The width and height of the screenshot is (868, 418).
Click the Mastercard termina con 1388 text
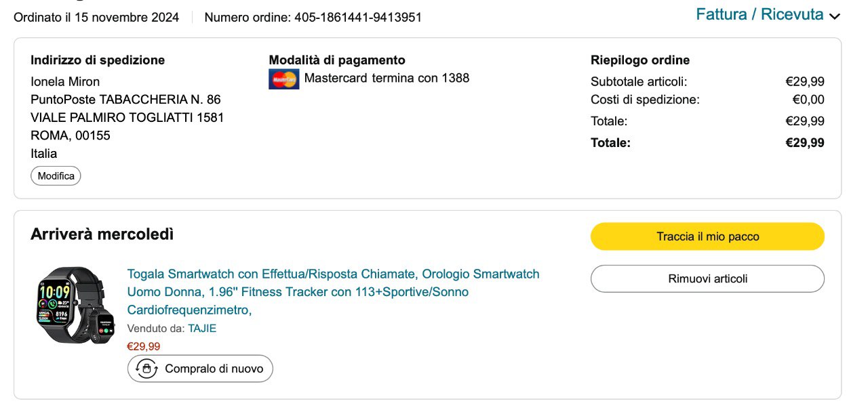387,78
